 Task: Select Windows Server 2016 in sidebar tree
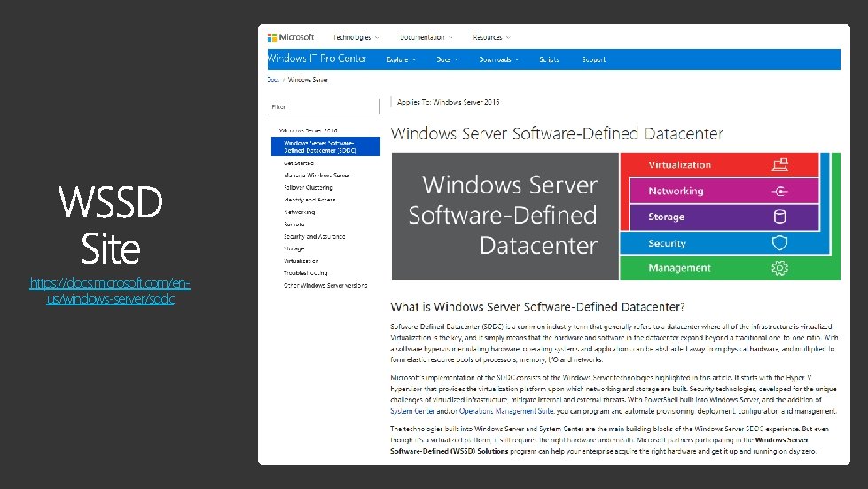(308, 130)
